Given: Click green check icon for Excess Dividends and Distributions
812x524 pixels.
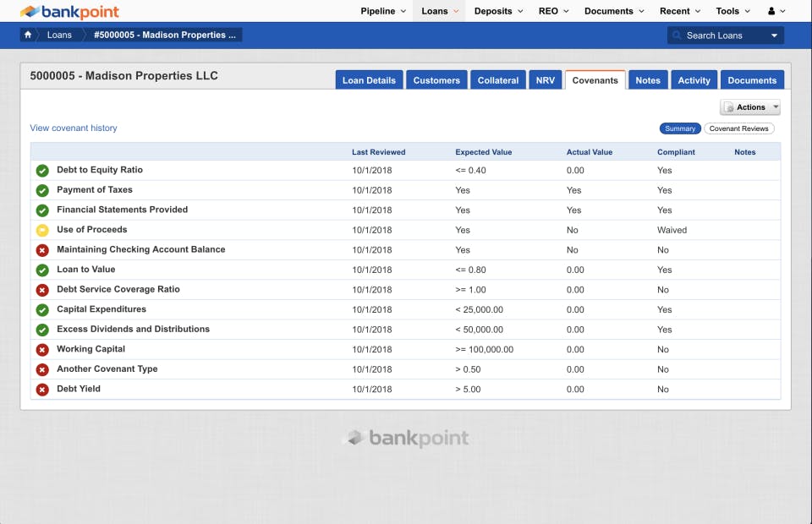Looking at the screenshot, I should click(x=42, y=330).
